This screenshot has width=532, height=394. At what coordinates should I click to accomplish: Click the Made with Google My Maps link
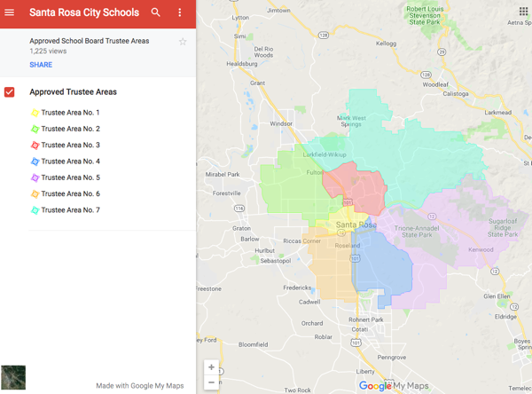coord(140,386)
